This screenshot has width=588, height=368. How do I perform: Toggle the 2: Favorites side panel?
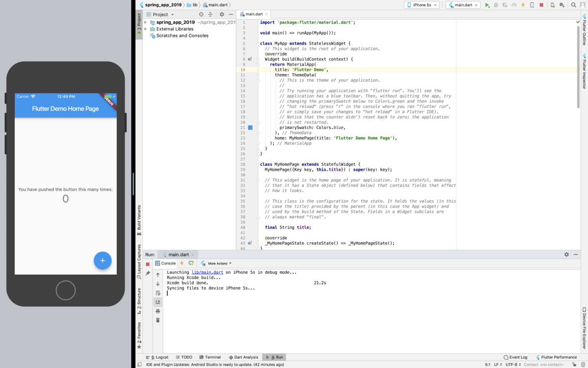coord(139,335)
